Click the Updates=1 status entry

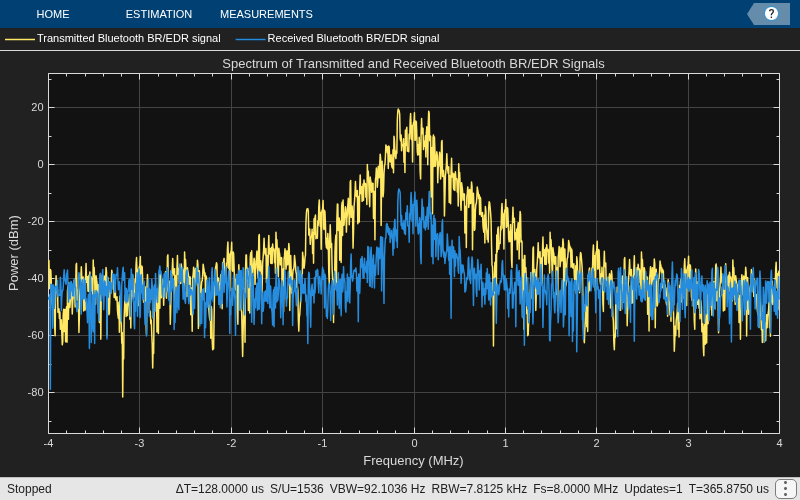653,489
